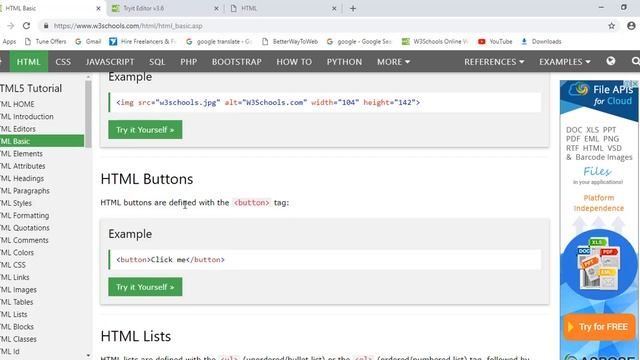
Task: Click the forward navigation arrow
Action: tap(11, 26)
